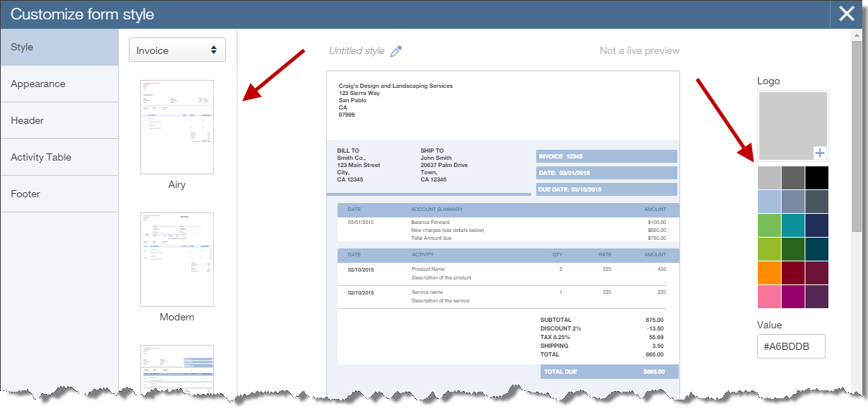Click the pencil icon to rename Untitled style
The image size is (868, 409).
point(396,51)
